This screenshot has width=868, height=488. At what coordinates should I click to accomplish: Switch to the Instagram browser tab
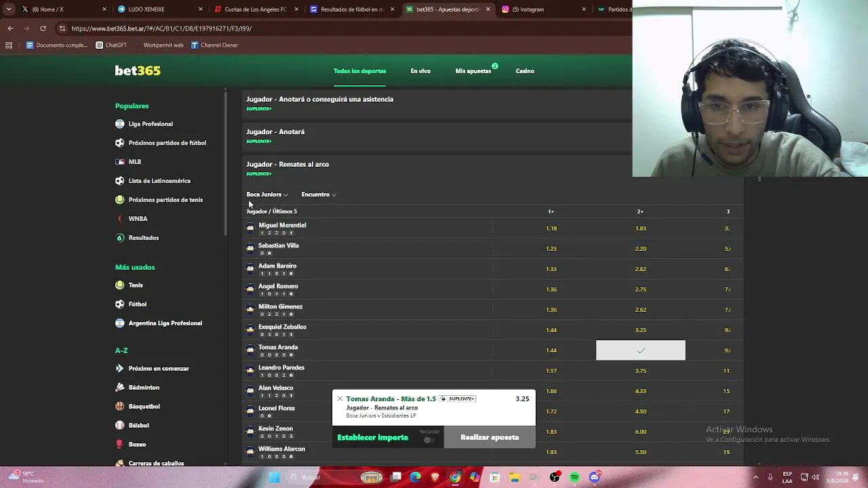coord(545,9)
